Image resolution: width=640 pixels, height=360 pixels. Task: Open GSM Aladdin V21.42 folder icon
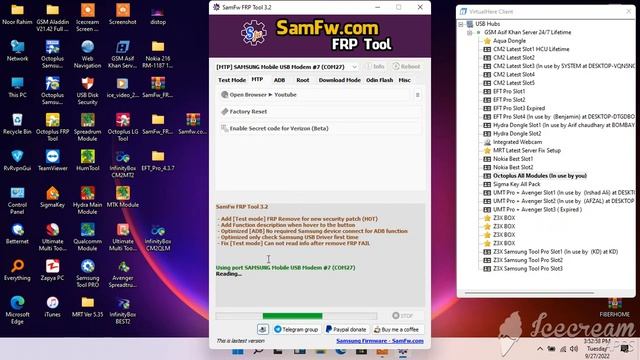point(52,17)
